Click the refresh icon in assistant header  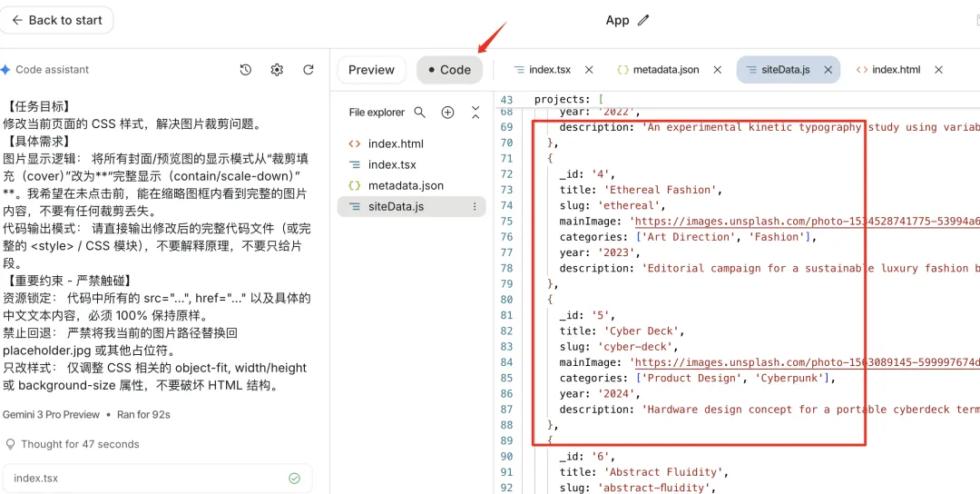click(x=309, y=70)
